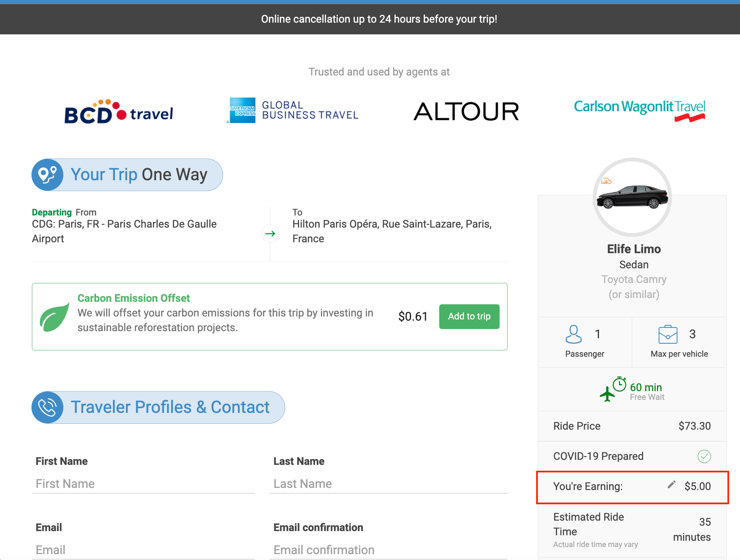Click the Max per vehicle label
This screenshot has height=560, width=740.
tap(679, 354)
